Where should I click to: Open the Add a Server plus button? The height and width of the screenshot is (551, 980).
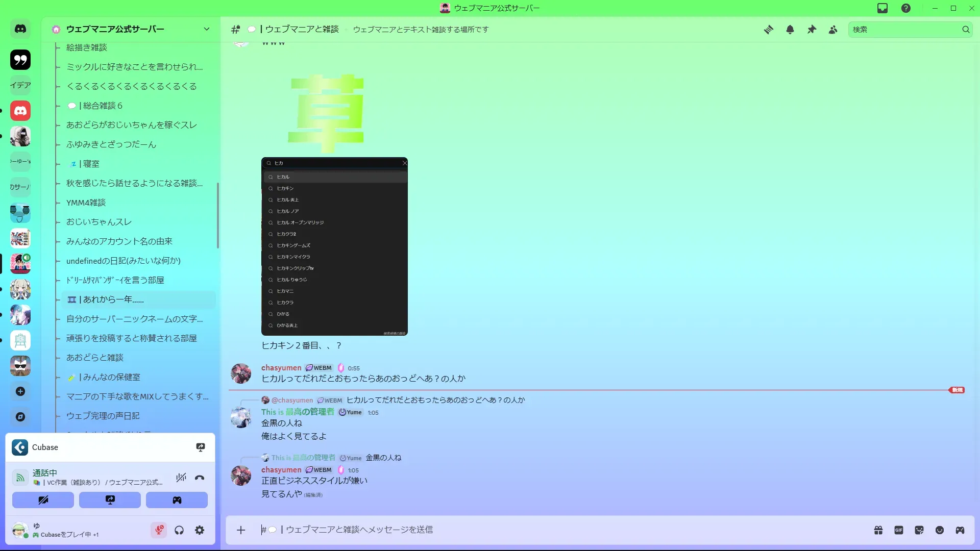[x=20, y=391]
